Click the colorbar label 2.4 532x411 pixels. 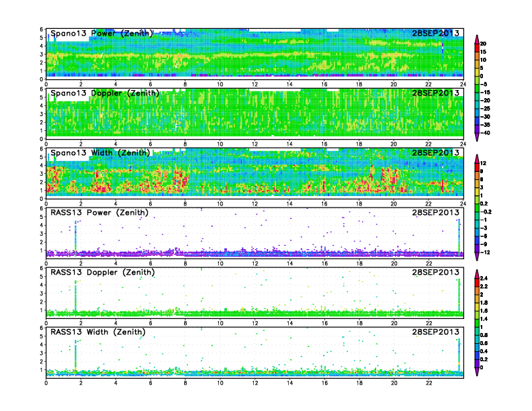tap(484, 279)
